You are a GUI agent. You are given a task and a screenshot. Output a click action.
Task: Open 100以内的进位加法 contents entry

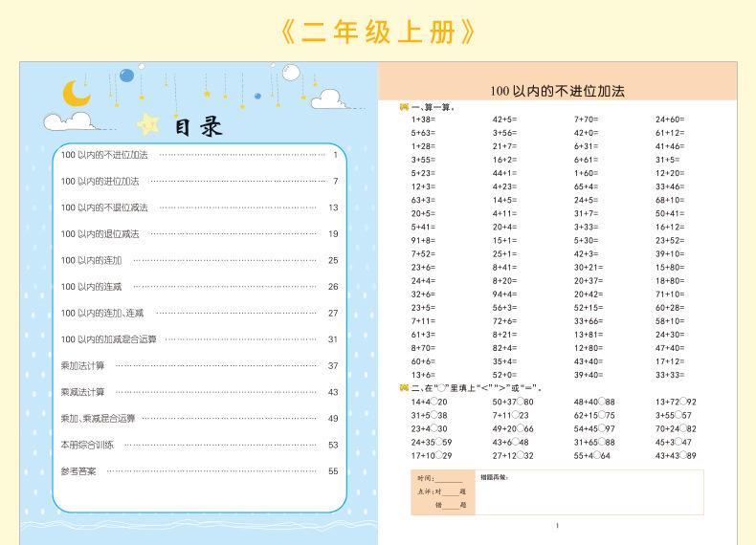coord(100,181)
